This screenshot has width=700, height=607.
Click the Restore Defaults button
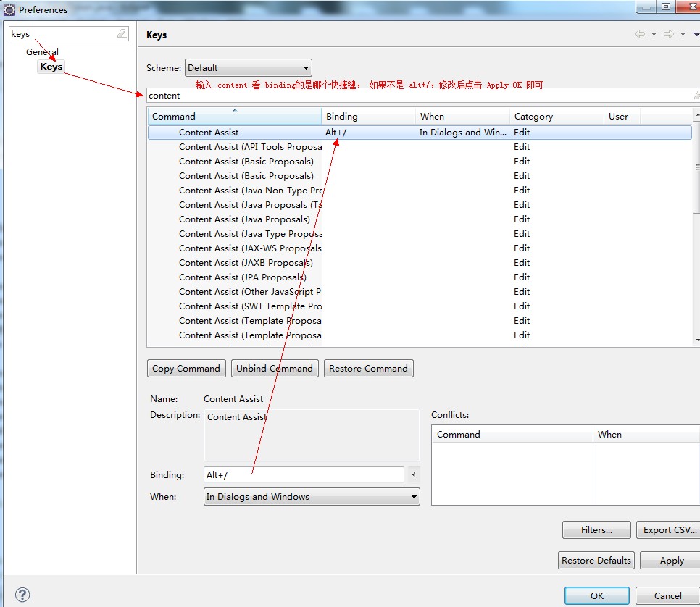[x=597, y=561]
